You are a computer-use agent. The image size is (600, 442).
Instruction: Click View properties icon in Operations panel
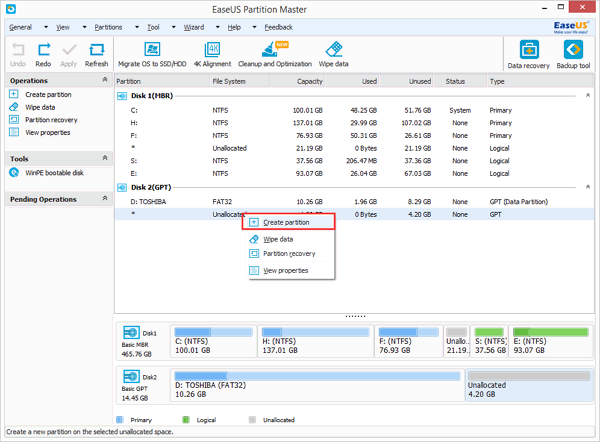14,132
